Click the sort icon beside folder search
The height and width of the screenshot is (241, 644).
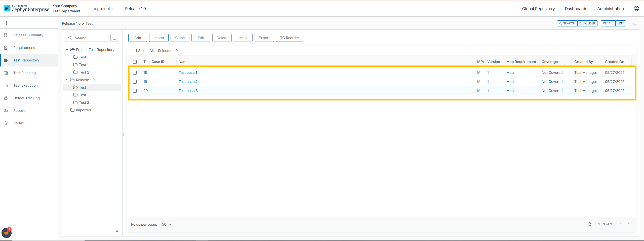[114, 38]
